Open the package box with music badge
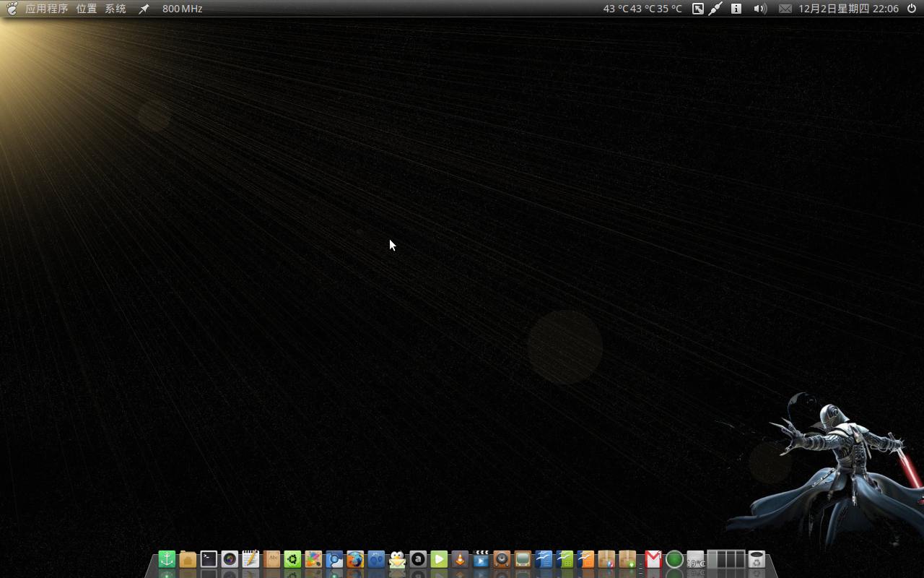The width and height of the screenshot is (924, 578). (x=606, y=559)
